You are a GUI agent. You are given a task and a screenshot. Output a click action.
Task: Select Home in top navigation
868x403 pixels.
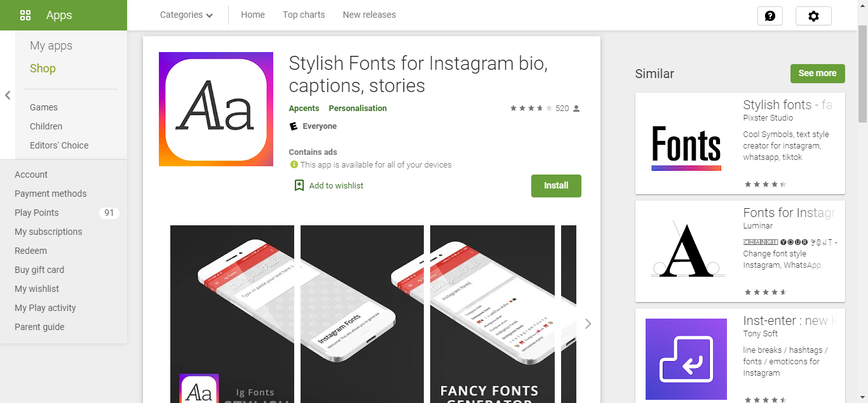click(253, 15)
